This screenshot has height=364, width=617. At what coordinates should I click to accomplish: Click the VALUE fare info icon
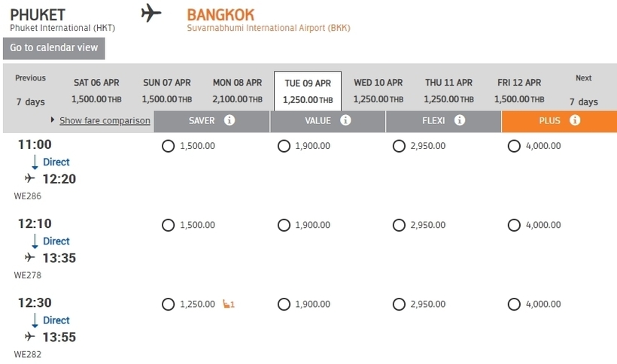pyautogui.click(x=345, y=120)
